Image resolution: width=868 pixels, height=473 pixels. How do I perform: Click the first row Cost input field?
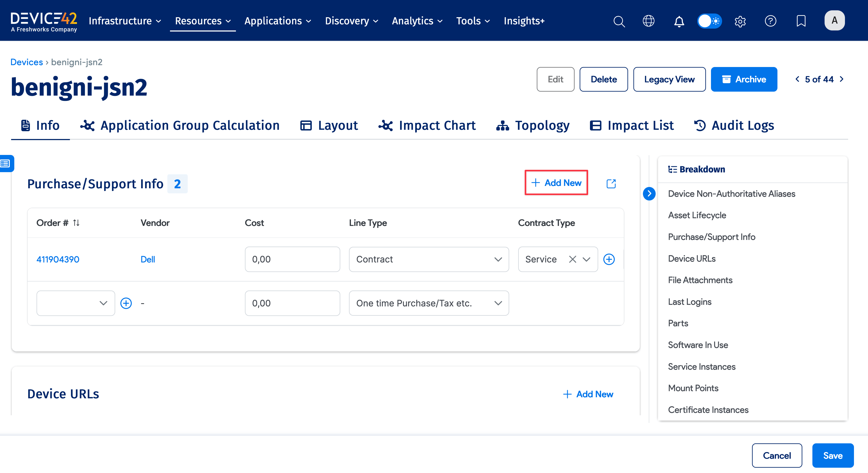click(x=292, y=259)
